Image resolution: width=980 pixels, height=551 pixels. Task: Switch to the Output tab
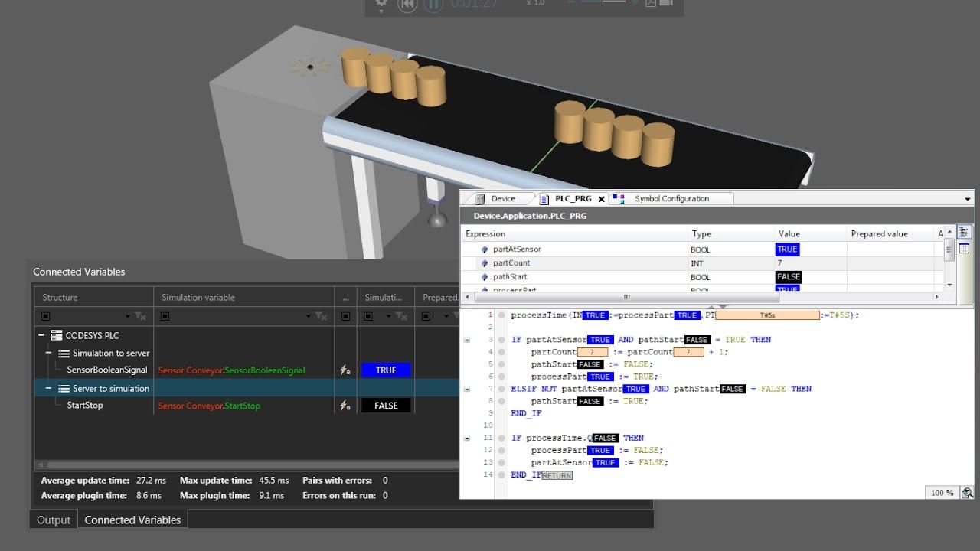point(52,518)
